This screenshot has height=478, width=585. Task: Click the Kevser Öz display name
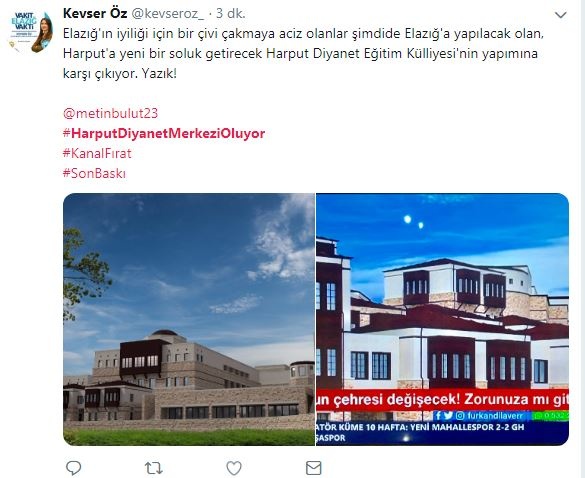coord(95,13)
